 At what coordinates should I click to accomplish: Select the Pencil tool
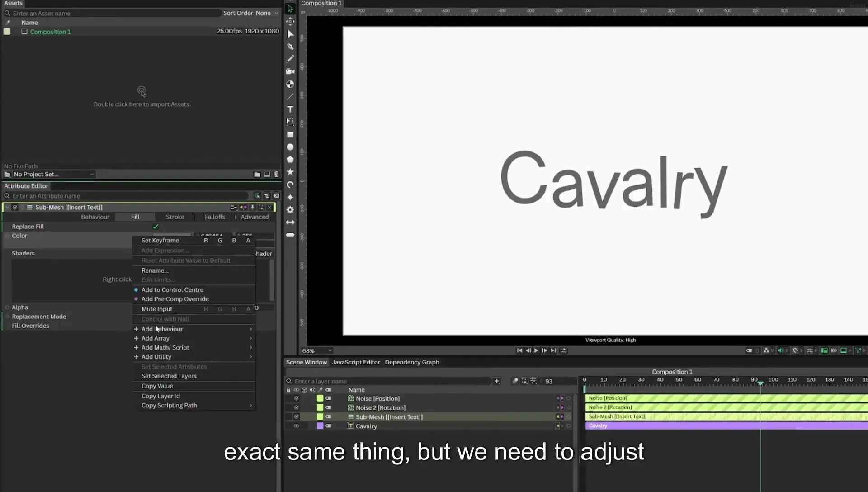[x=290, y=59]
